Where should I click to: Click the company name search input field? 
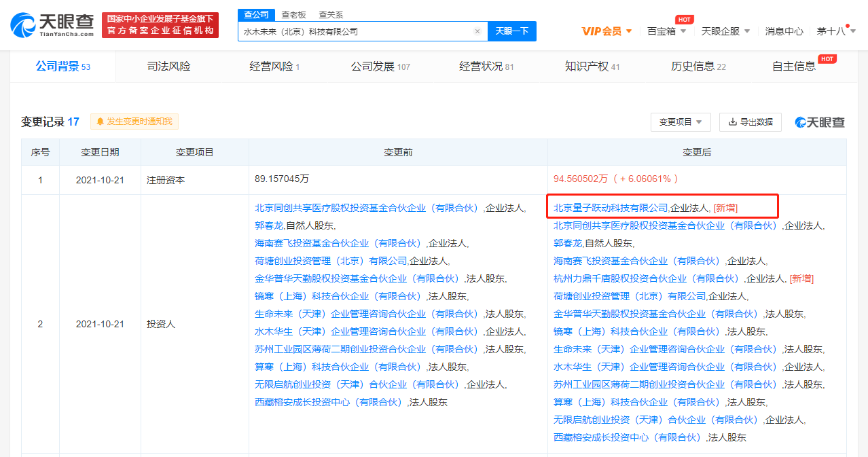point(356,31)
